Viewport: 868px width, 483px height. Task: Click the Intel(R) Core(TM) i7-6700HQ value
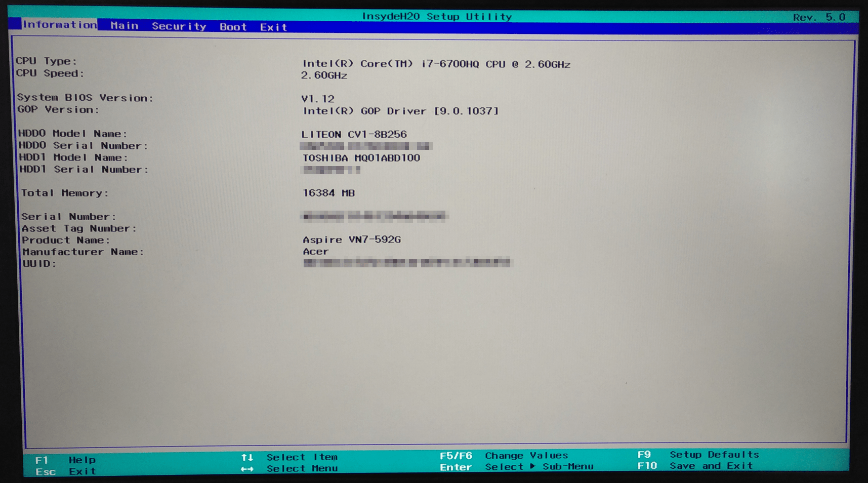(x=436, y=64)
